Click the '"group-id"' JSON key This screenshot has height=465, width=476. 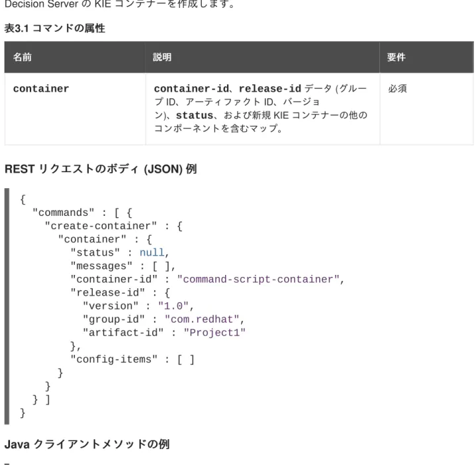click(x=114, y=319)
